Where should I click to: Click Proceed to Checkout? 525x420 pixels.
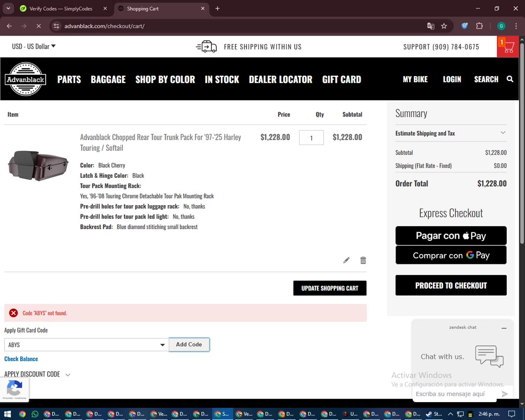pos(451,285)
